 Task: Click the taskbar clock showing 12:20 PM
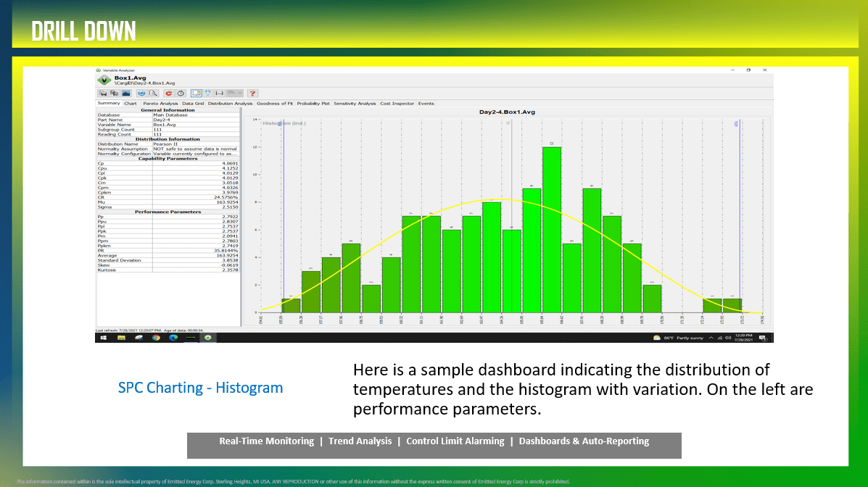(743, 338)
